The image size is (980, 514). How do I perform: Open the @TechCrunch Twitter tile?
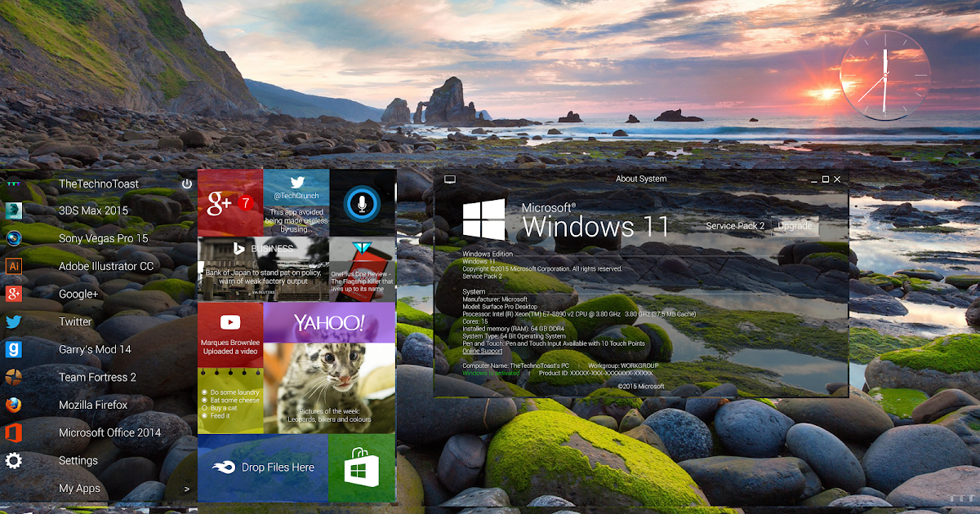tap(296, 202)
